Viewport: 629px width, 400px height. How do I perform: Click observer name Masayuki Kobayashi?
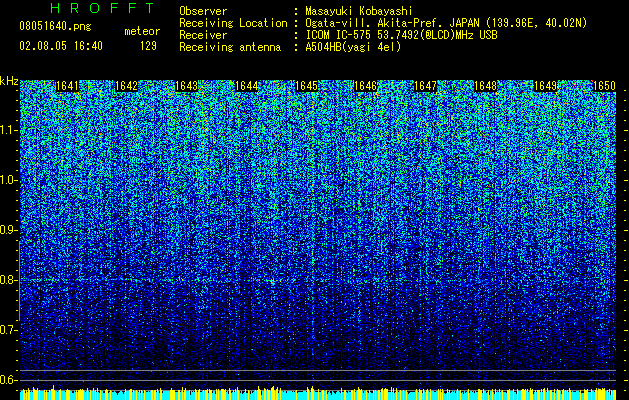tap(359, 11)
